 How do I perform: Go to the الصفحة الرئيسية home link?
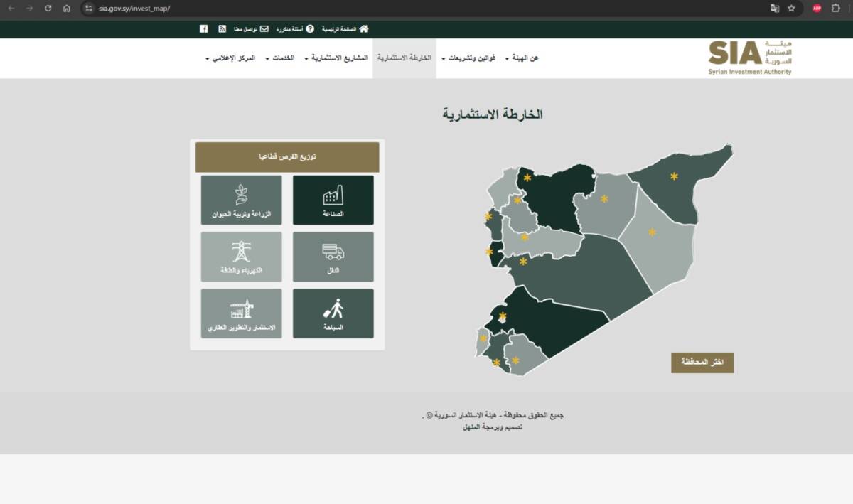pos(345,29)
